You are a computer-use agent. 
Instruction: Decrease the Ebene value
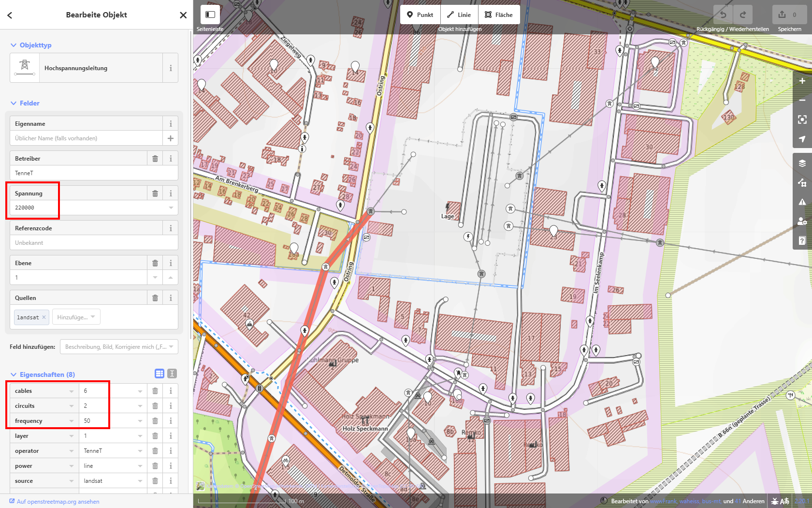point(155,278)
